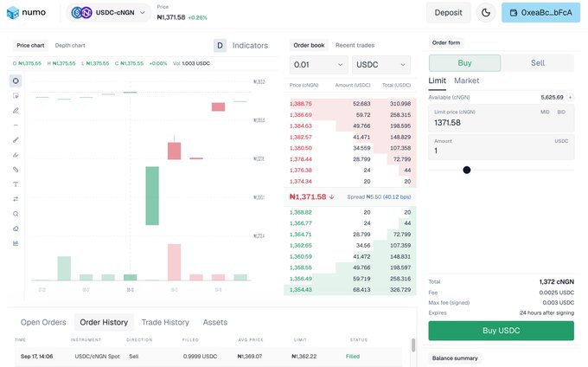Click the USDC-cNGN token pair icon

(x=82, y=12)
